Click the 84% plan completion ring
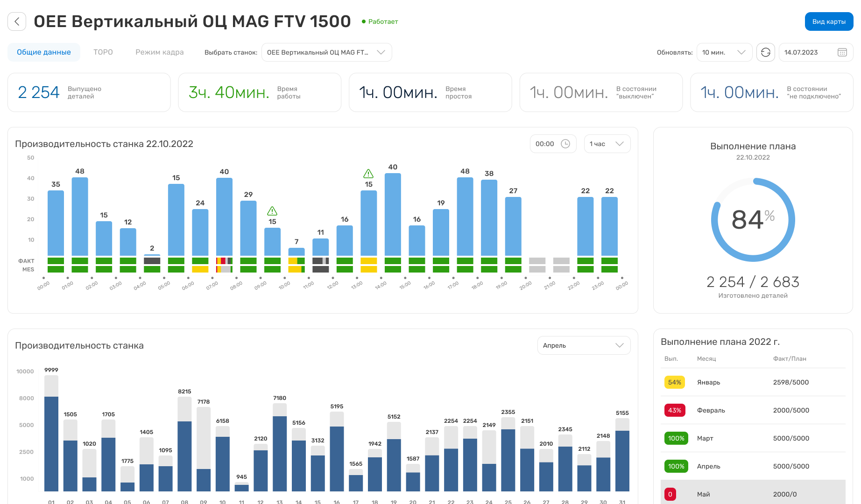Image resolution: width=861 pixels, height=504 pixels. click(x=753, y=220)
